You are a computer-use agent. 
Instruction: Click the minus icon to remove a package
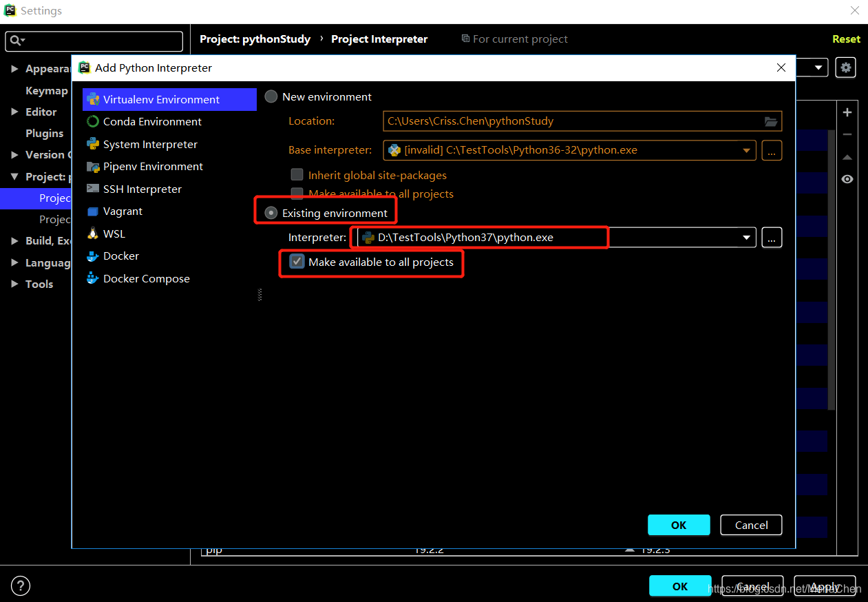847,134
